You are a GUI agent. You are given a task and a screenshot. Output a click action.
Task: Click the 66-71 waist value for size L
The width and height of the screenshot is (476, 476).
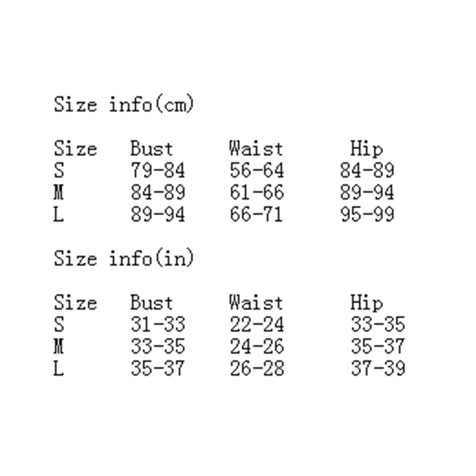(256, 214)
